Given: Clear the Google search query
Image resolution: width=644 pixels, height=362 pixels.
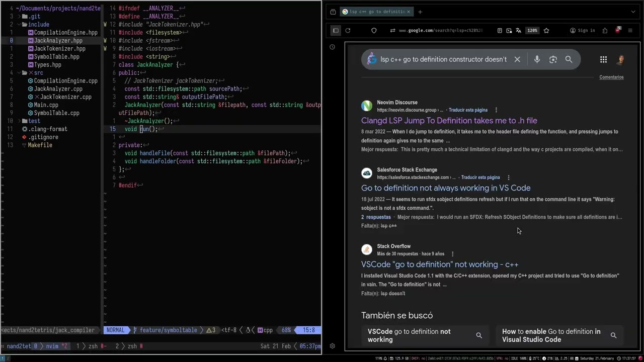Looking at the screenshot, I should pos(517,59).
